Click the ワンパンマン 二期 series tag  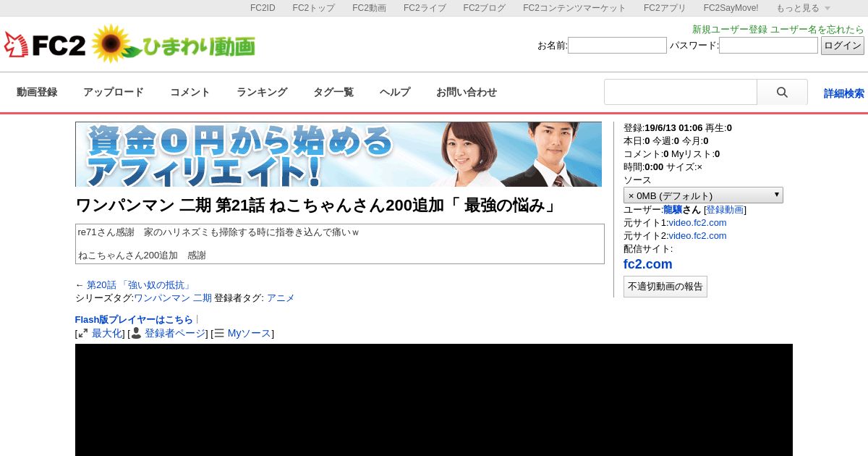(173, 298)
